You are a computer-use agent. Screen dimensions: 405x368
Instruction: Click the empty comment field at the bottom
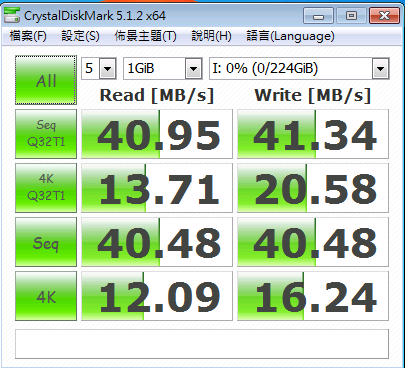point(202,344)
